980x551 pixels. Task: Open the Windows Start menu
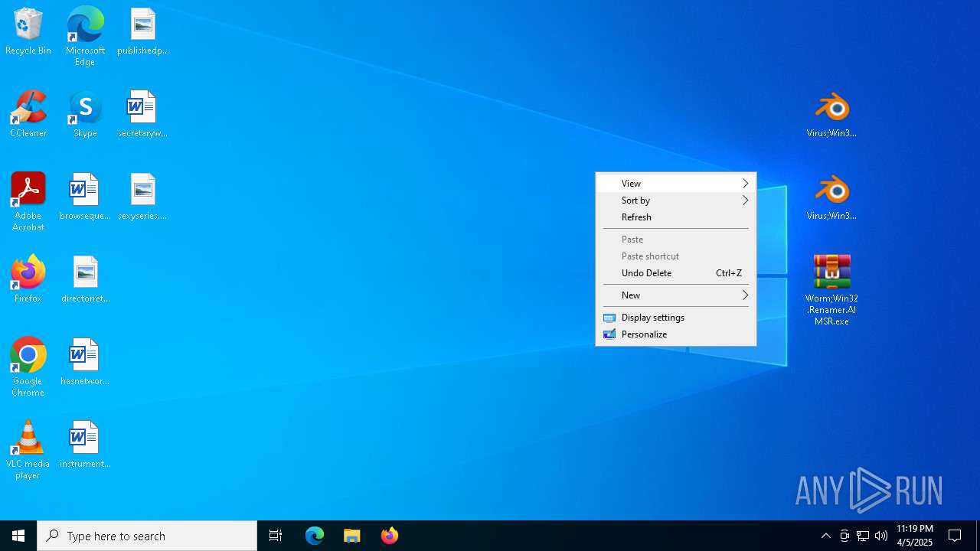coord(18,536)
